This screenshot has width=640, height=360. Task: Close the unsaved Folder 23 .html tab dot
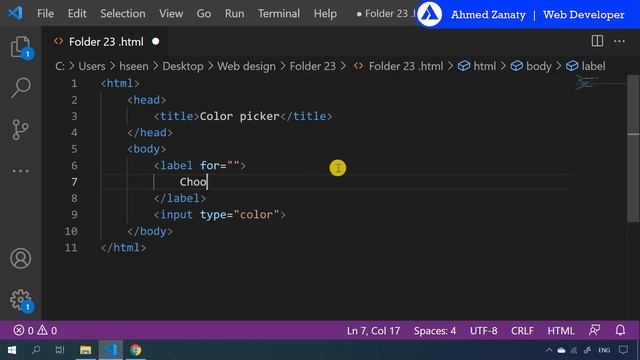pos(156,42)
